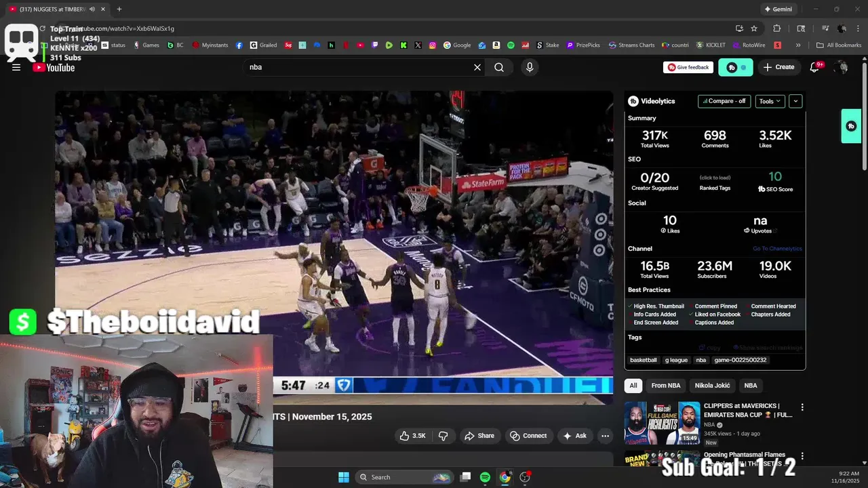Dislike the video with thumbs down
Image resolution: width=868 pixels, height=488 pixels.
(443, 436)
